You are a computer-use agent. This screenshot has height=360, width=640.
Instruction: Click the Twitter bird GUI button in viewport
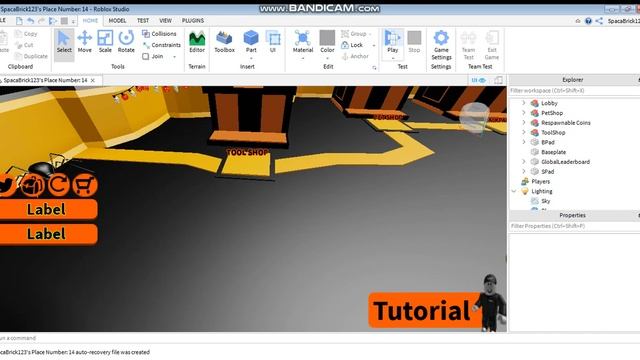(7, 185)
